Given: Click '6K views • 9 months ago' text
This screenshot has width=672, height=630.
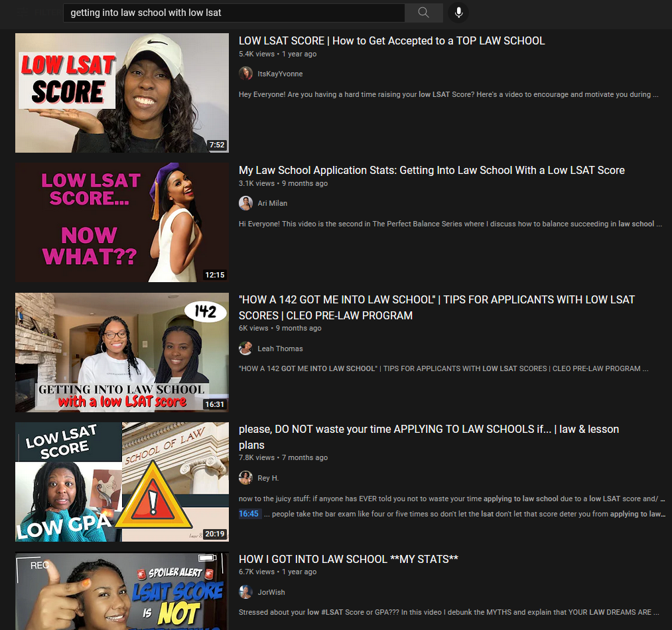Looking at the screenshot, I should tap(280, 328).
